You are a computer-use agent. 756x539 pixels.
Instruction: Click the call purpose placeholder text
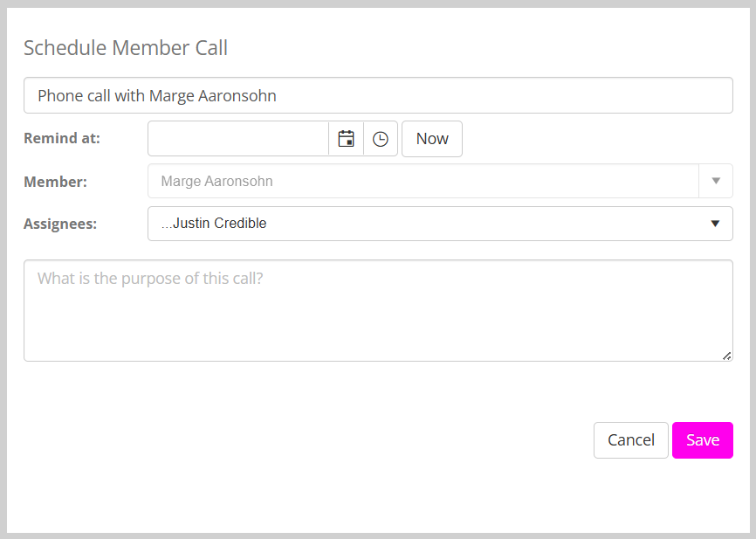[x=150, y=279]
